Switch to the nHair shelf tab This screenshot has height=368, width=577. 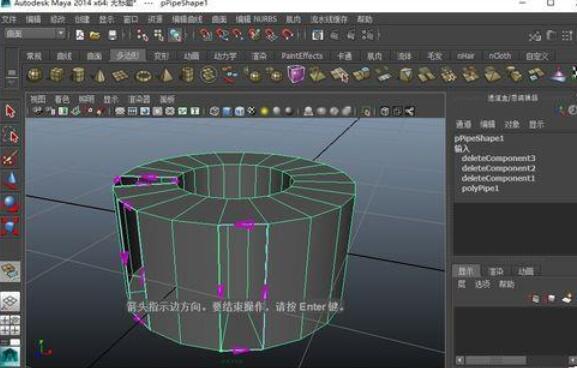[x=465, y=56]
